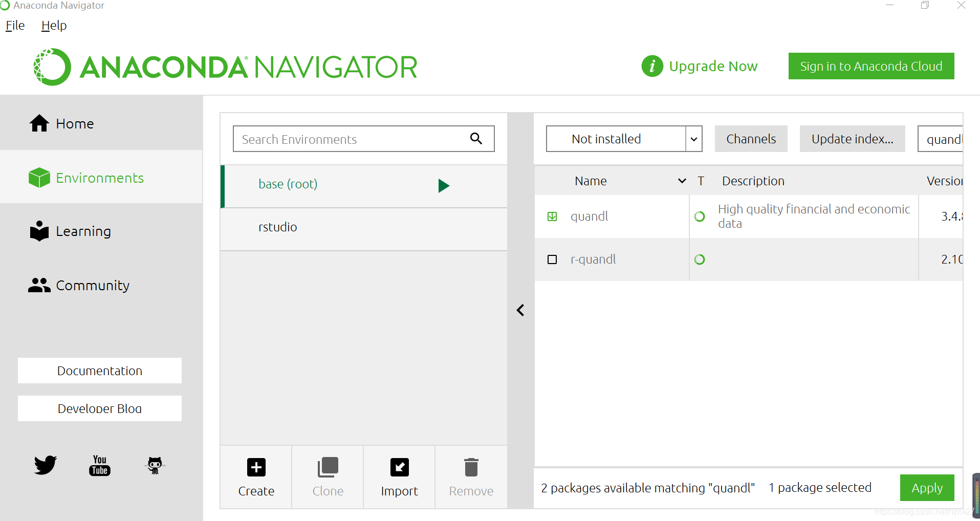Click the search magnifier icon
The height and width of the screenshot is (521, 980).
(476, 138)
